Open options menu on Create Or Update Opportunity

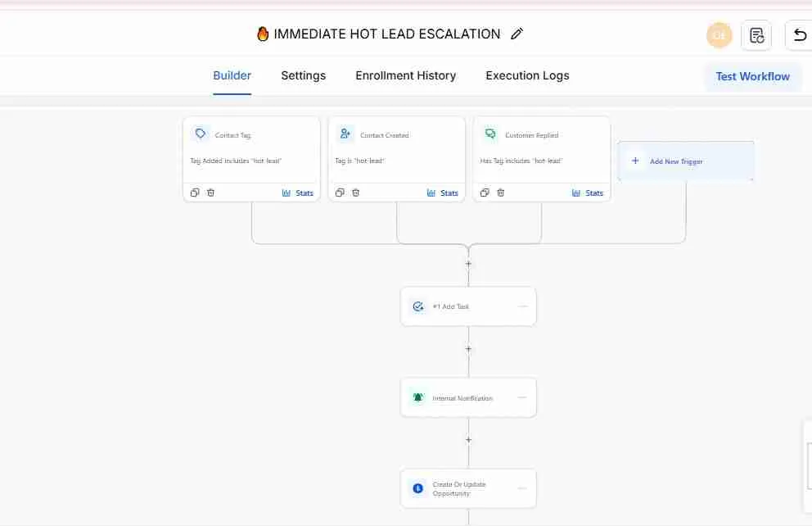(522, 488)
